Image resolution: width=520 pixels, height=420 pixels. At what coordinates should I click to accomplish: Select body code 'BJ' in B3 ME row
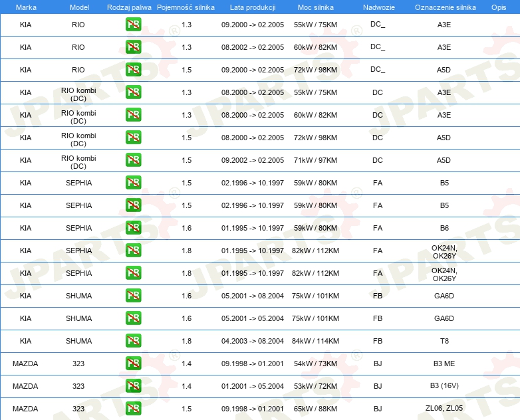coord(378,364)
